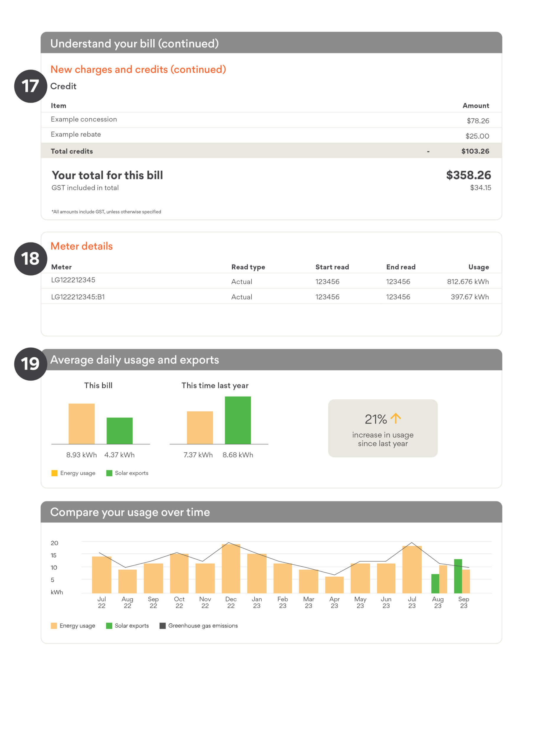Click the $358.26 bill total amount
The width and height of the screenshot is (534, 756).
pyautogui.click(x=468, y=175)
